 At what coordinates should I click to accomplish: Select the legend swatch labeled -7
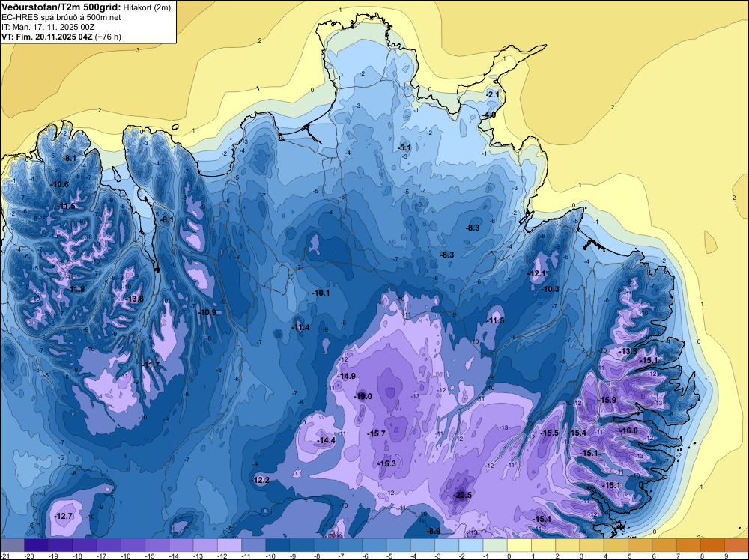point(350,545)
